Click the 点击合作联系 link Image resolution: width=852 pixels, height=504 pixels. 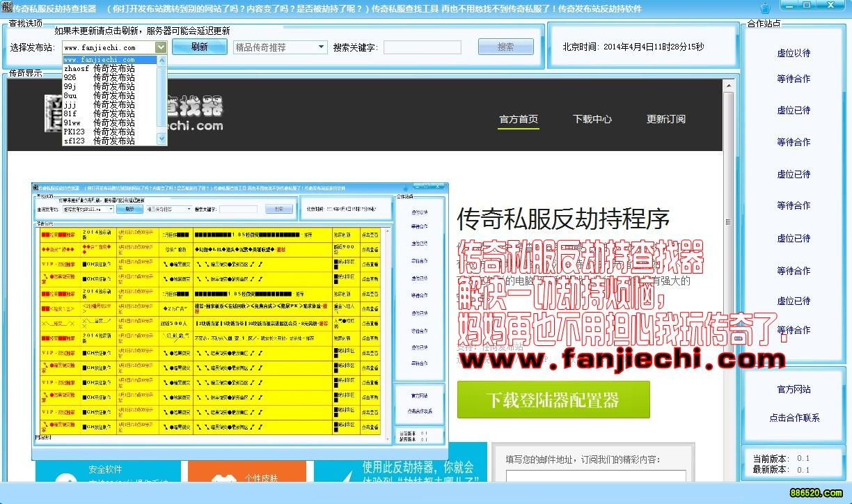(x=794, y=418)
